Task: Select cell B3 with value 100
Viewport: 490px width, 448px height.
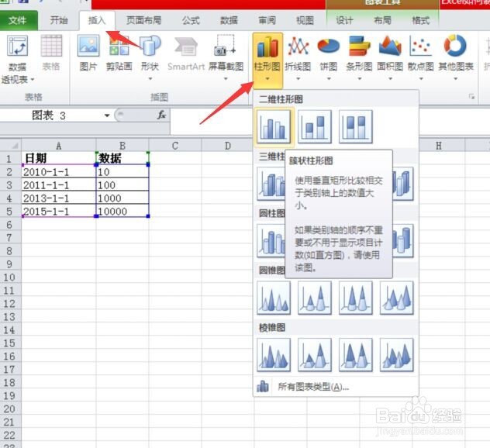Action: (x=122, y=185)
